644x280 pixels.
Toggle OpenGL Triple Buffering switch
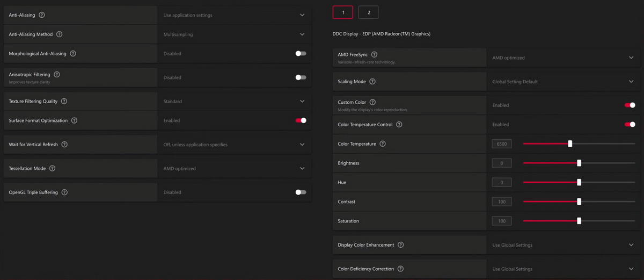[301, 192]
